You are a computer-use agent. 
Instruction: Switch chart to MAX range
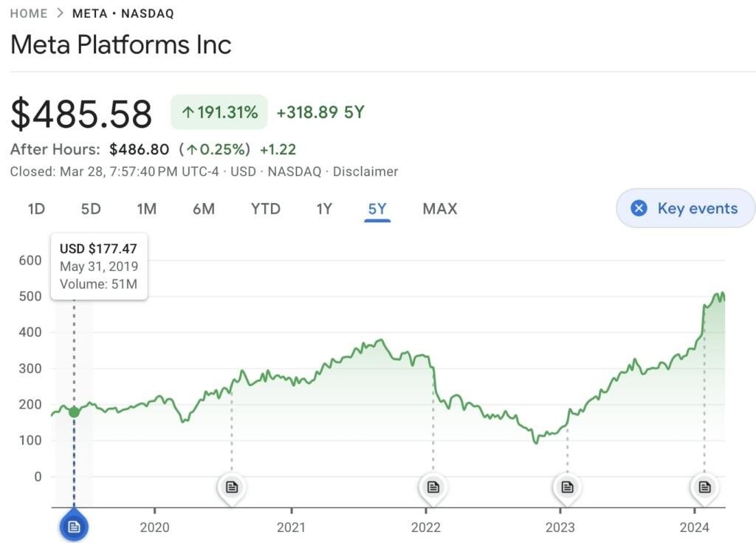[x=440, y=209]
